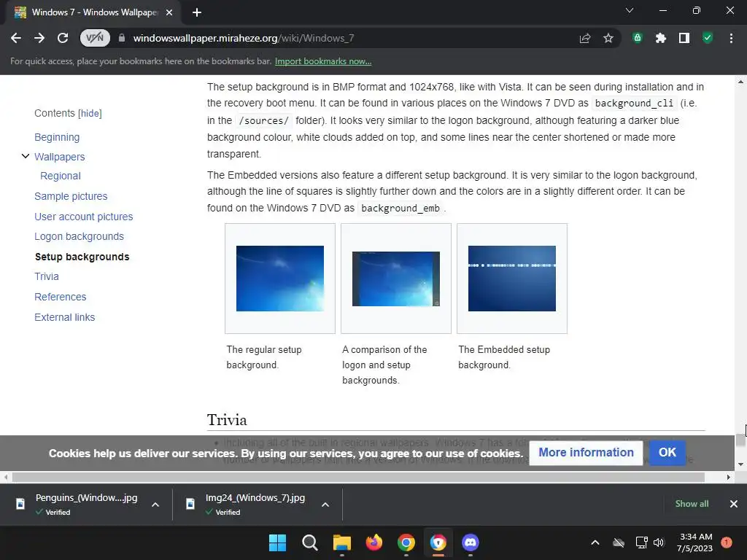Click the scroll right arrow
747x560 pixels.
click(x=729, y=477)
